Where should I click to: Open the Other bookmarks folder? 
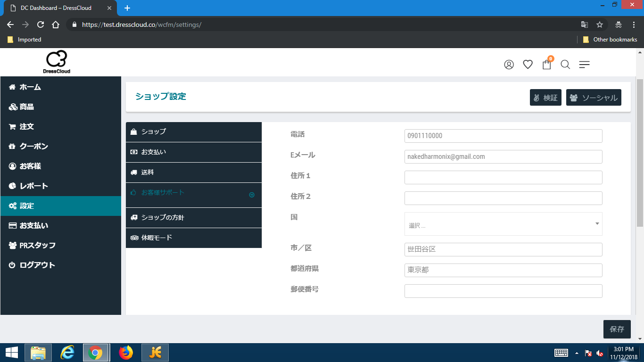(610, 40)
